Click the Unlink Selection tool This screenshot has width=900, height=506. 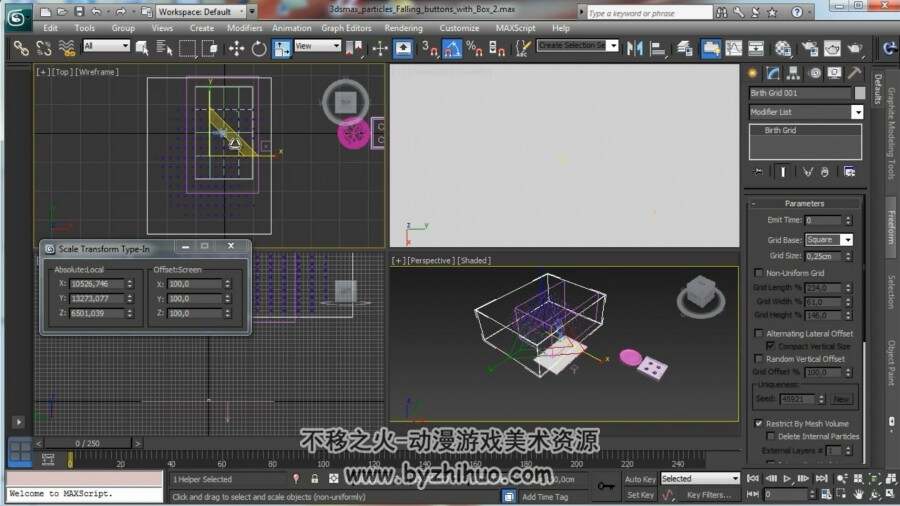(x=44, y=48)
